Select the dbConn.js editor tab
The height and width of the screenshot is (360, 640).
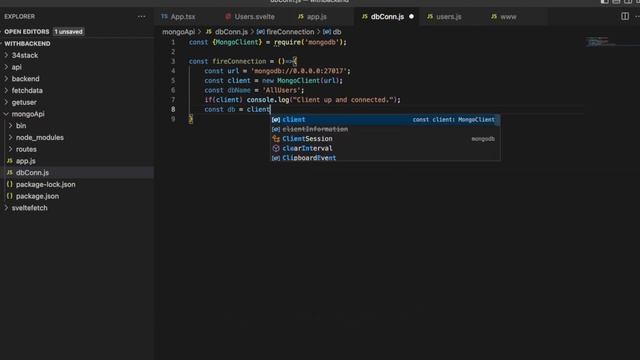387,17
